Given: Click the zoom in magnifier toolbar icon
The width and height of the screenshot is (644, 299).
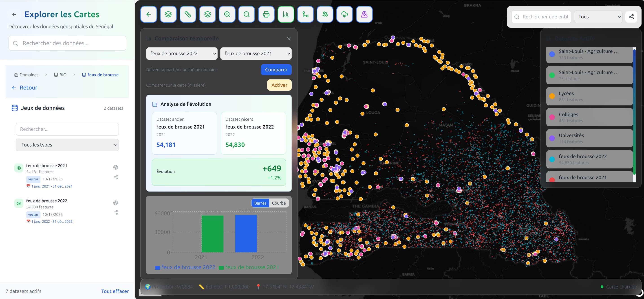Looking at the screenshot, I should (x=227, y=15).
